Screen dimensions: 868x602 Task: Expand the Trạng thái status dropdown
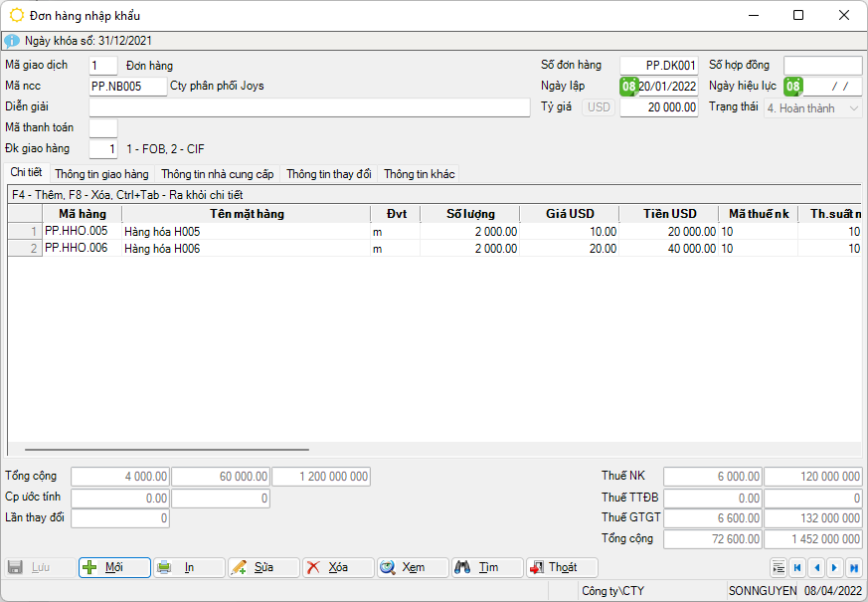pos(853,107)
